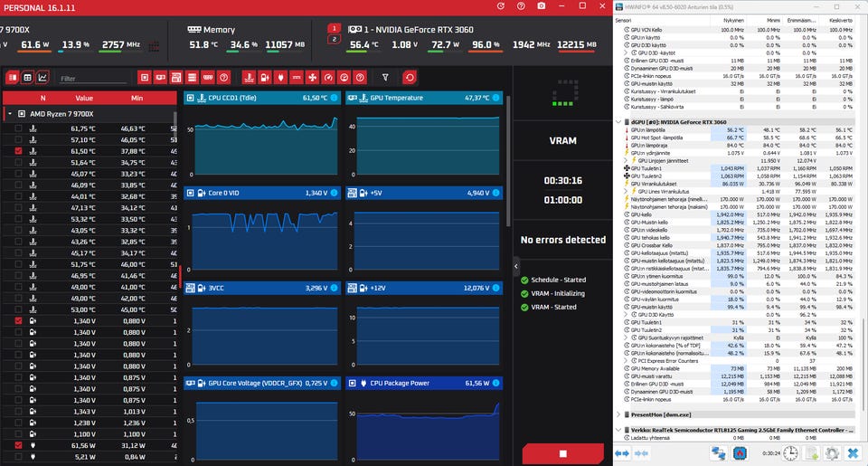Click HWiNFO blue expand arrows icon
Image resolution: width=868 pixels, height=466 pixels.
pyautogui.click(x=622, y=453)
